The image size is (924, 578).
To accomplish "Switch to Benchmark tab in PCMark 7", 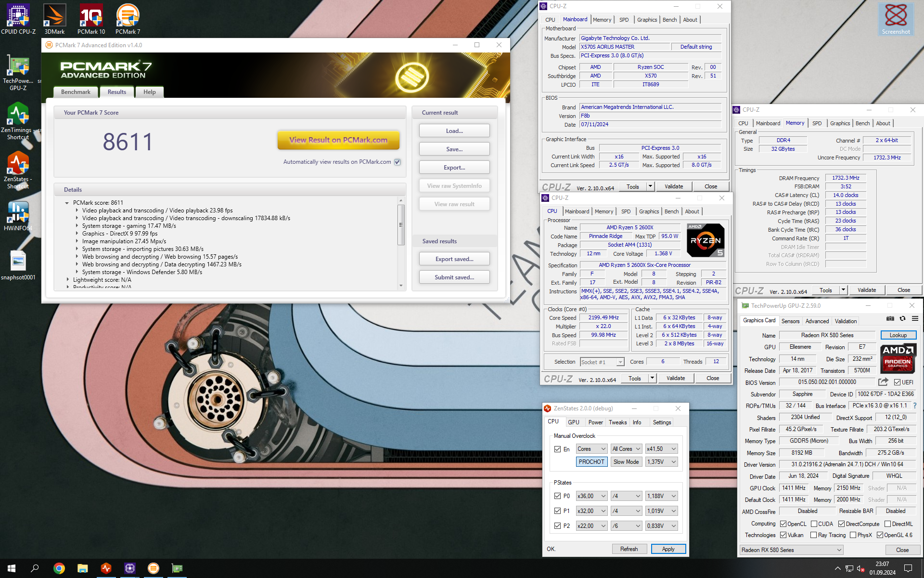I will [76, 92].
